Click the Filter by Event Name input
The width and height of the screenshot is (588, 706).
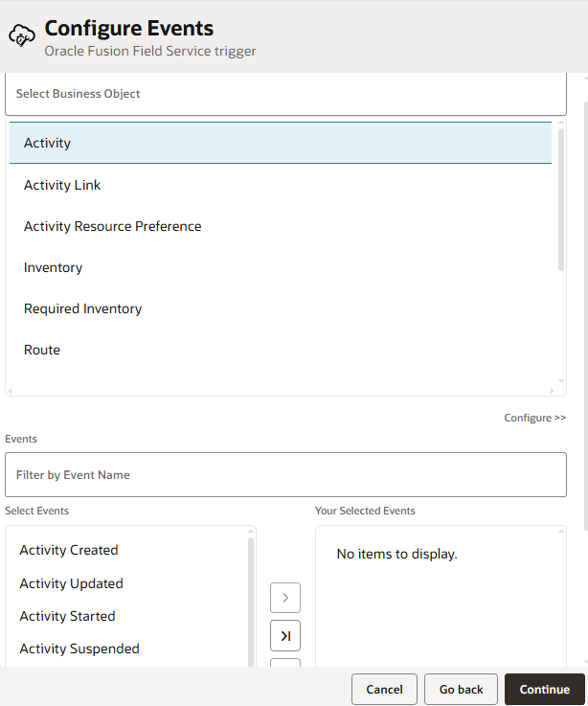[x=285, y=474]
